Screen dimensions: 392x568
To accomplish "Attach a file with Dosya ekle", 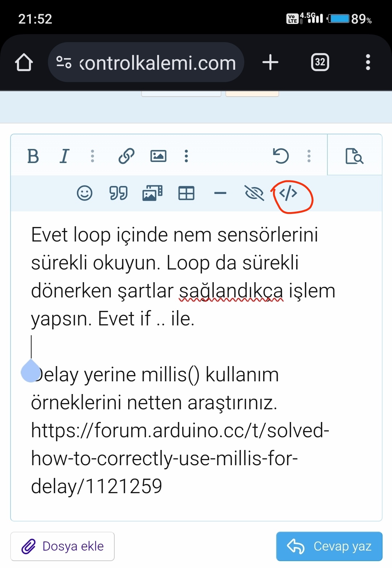I will [62, 546].
